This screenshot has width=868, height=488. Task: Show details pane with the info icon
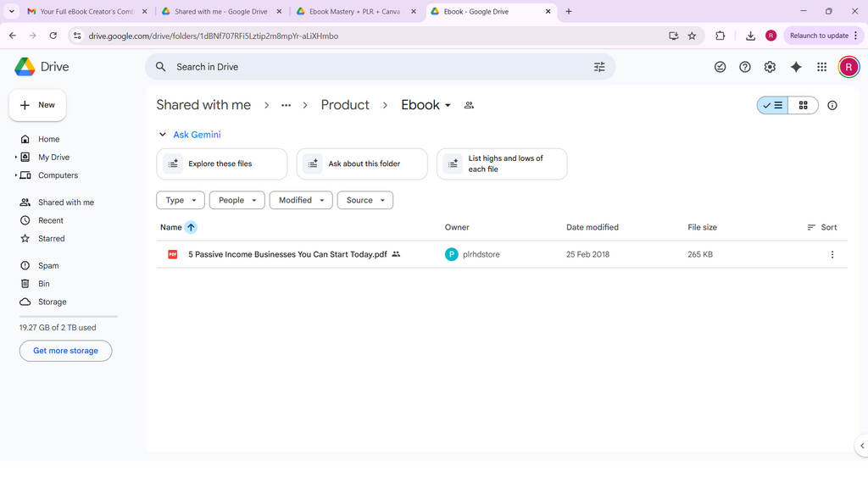[x=832, y=105]
